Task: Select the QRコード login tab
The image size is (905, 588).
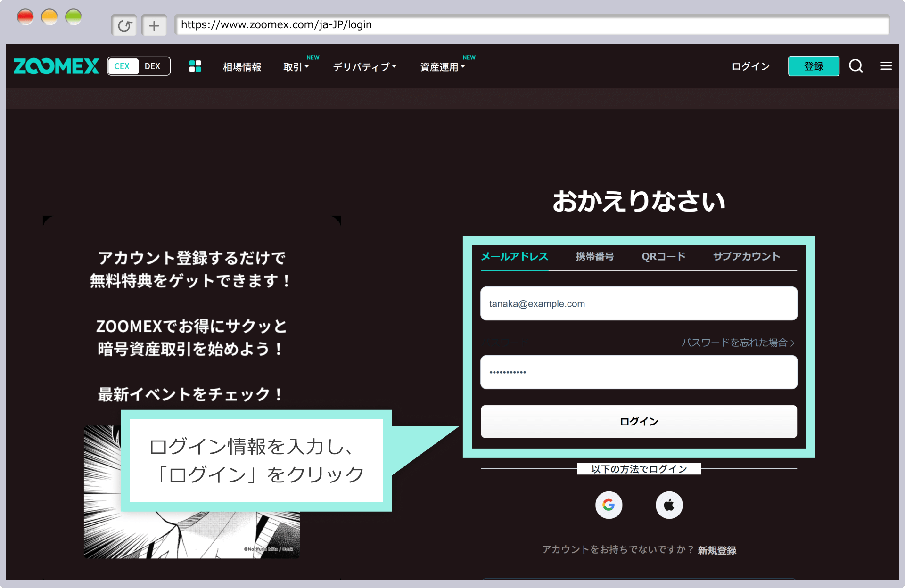Action: (x=664, y=257)
